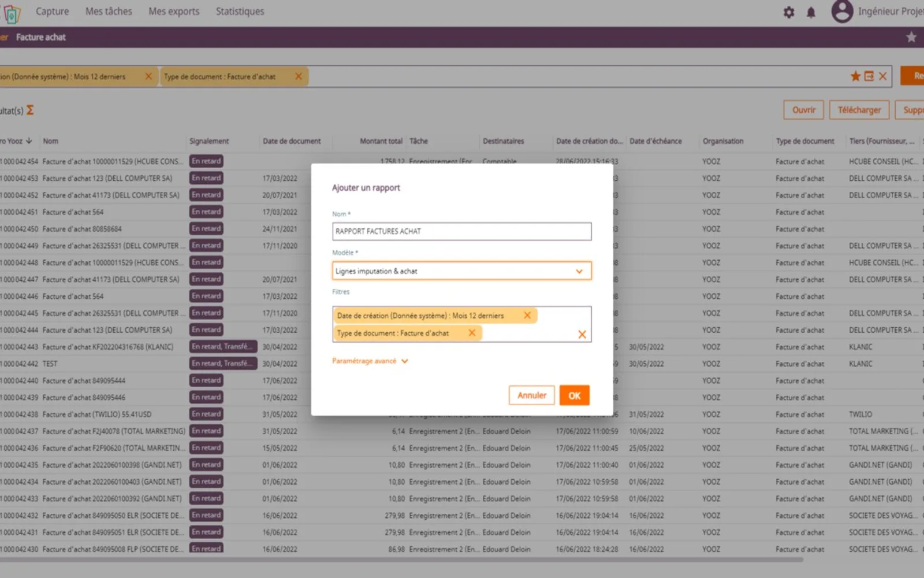Click the 'Date de document' column header
The image size is (924, 578).
(292, 141)
